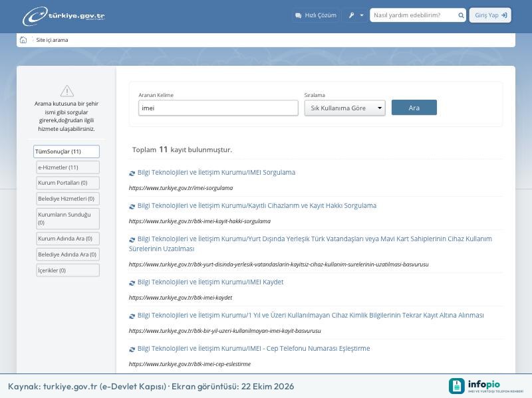
Task: Select the Kurum Portalları (0) filter
Action: tap(68, 183)
